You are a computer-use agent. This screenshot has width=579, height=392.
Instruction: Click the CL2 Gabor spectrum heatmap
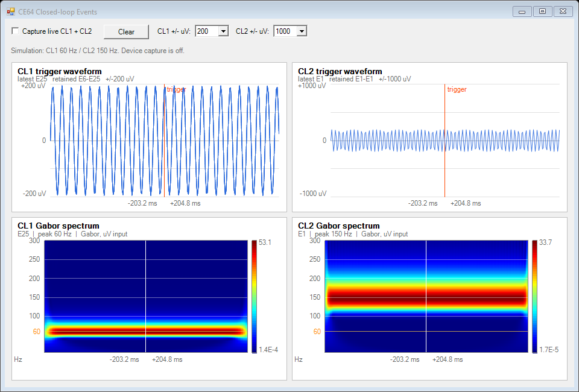pyautogui.click(x=426, y=296)
